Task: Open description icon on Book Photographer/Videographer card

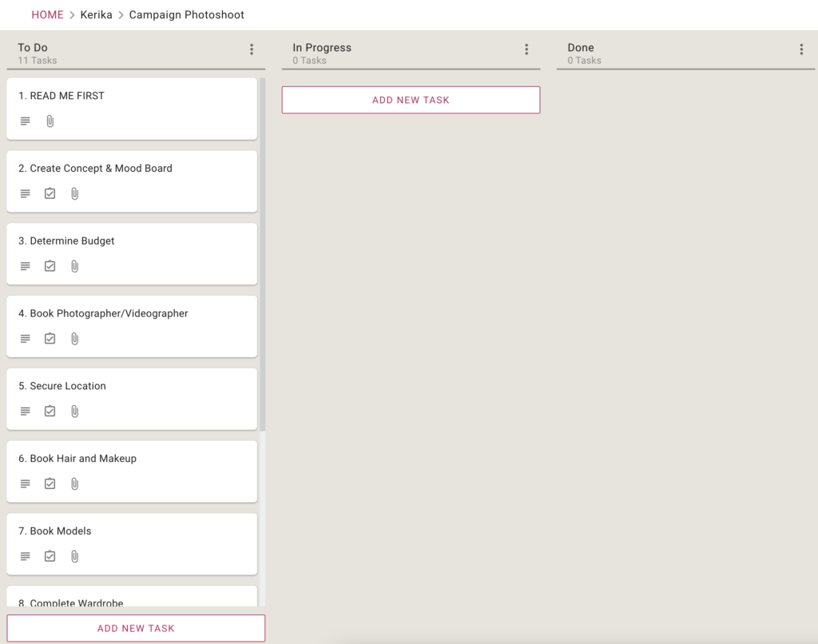Action: tap(25, 339)
